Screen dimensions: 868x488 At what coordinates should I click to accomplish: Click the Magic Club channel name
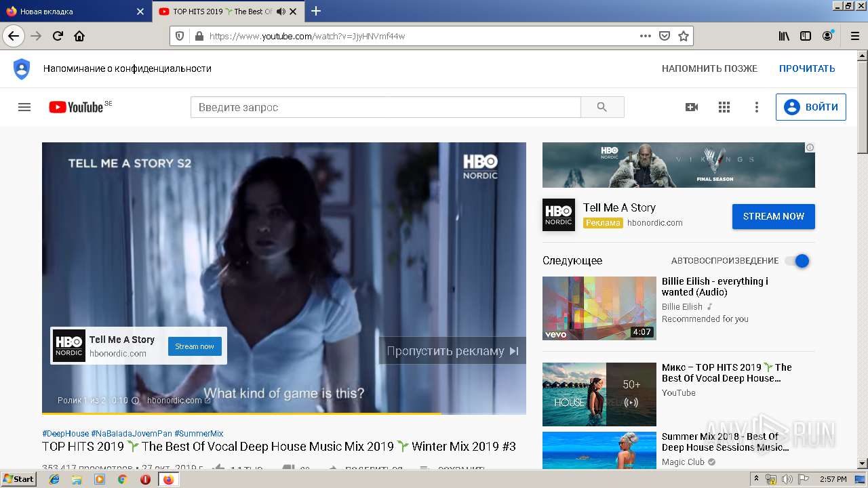point(683,462)
